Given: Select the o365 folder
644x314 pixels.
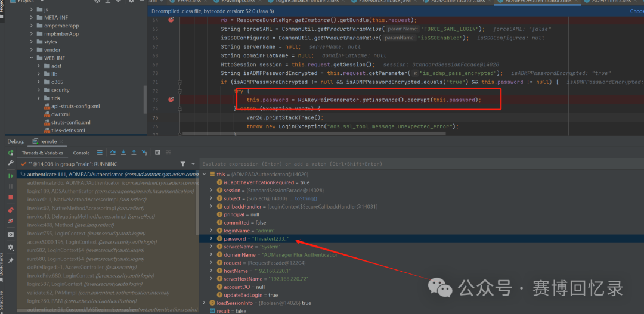Looking at the screenshot, I should (57, 82).
